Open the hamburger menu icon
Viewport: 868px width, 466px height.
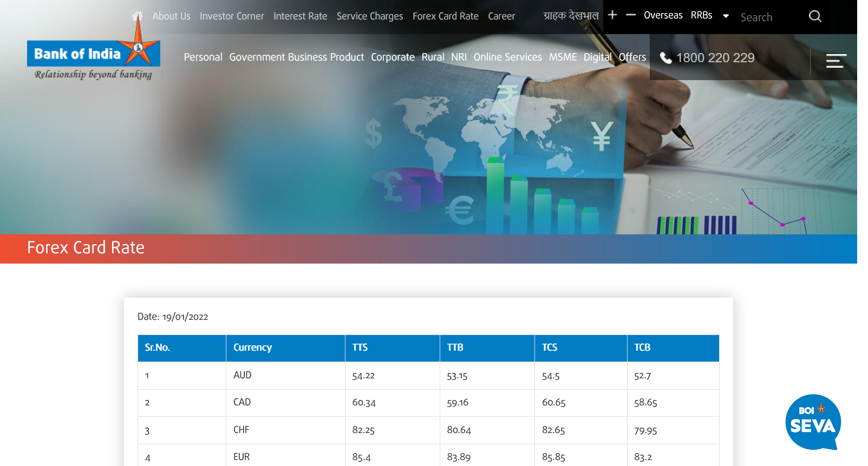(x=836, y=61)
